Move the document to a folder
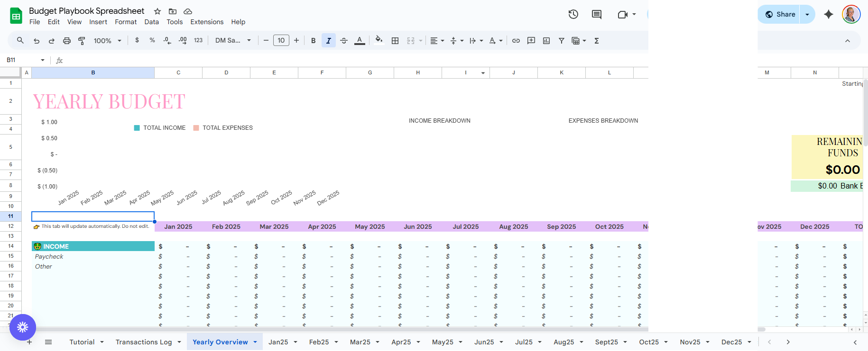The height and width of the screenshot is (351, 868). pos(173,11)
